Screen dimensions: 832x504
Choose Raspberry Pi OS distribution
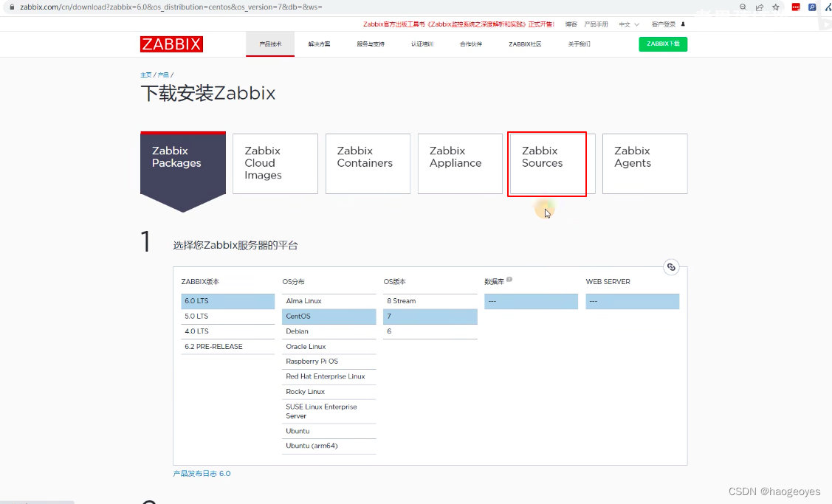point(329,362)
